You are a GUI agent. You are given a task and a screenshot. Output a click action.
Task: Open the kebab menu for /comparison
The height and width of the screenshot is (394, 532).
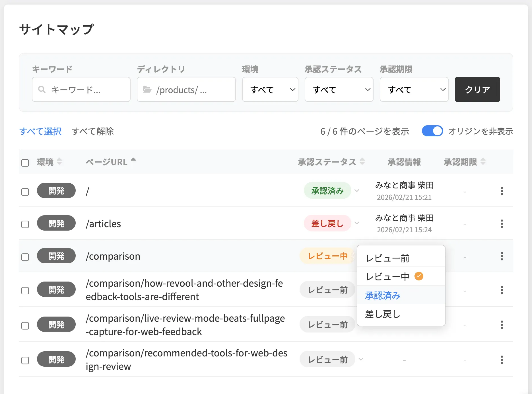(x=502, y=256)
